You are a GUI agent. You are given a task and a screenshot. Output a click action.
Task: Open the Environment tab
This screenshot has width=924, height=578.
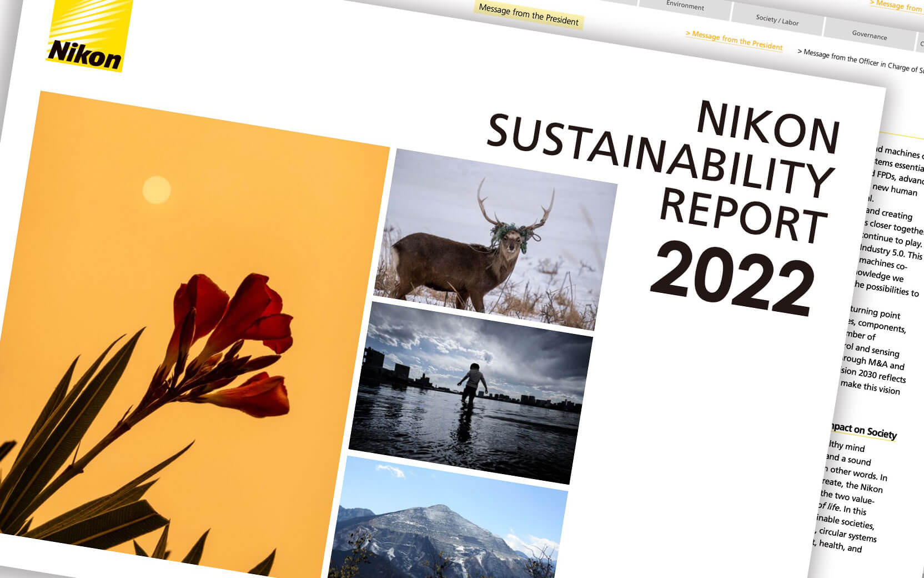(x=685, y=7)
